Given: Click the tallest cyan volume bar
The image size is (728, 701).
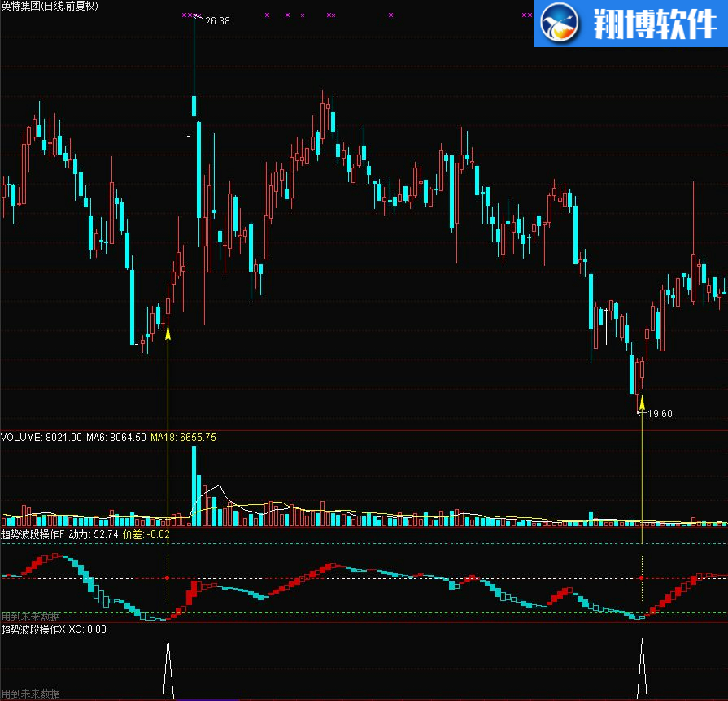Looking at the screenshot, I should [x=194, y=486].
